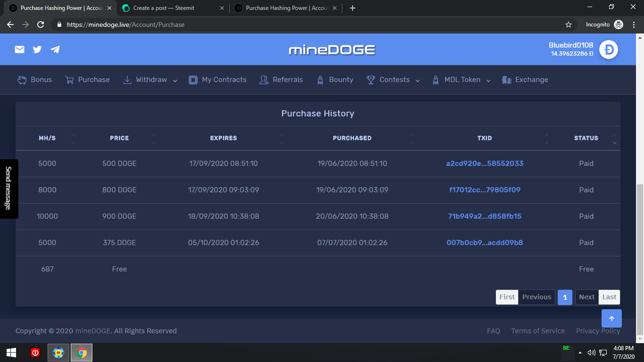Screen dimensions: 644x362
Task: Sort table by TXID column
Action: pyautogui.click(x=485, y=138)
